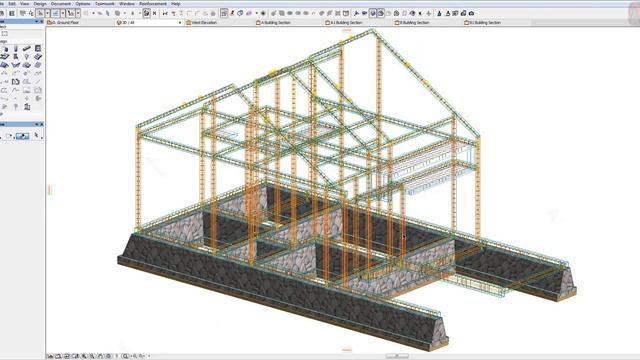This screenshot has height=360, width=640.
Task: Click the rightmost camera-shaped icon in the top toolbar
Action: [x=471, y=13]
